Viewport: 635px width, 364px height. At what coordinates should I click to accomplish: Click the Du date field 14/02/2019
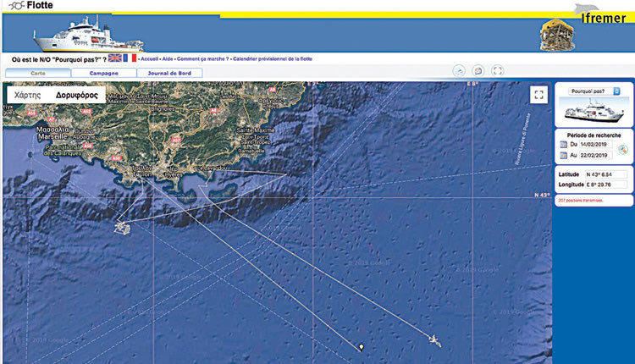point(595,144)
